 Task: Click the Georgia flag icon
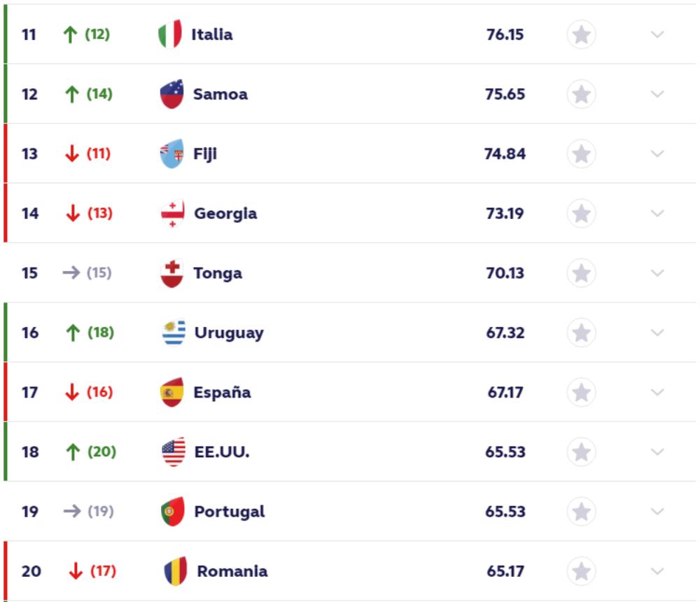[172, 213]
